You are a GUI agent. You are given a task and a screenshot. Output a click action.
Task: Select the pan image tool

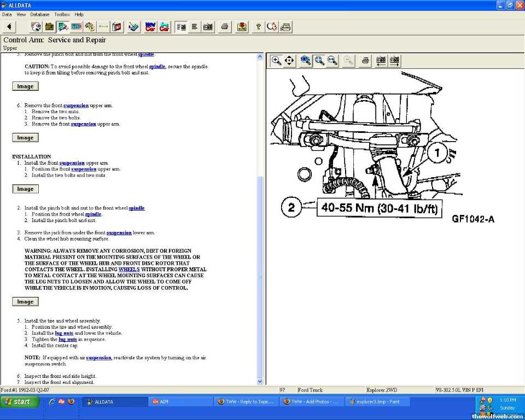tap(289, 61)
